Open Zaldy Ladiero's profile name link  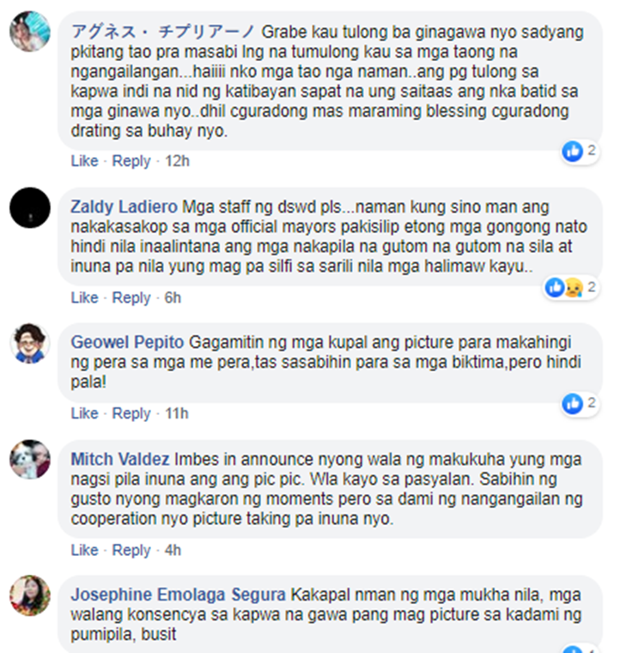pos(124,206)
